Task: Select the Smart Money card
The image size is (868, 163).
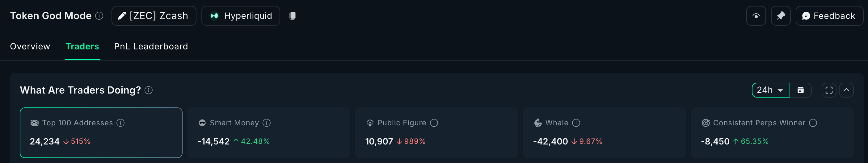Action: tap(268, 133)
